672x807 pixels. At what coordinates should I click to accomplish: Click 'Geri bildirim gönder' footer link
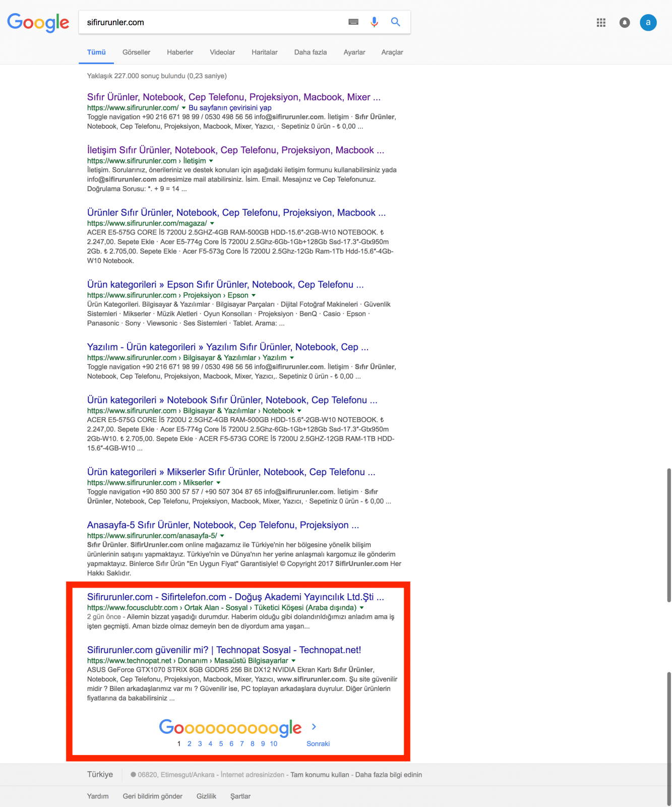pos(153,796)
